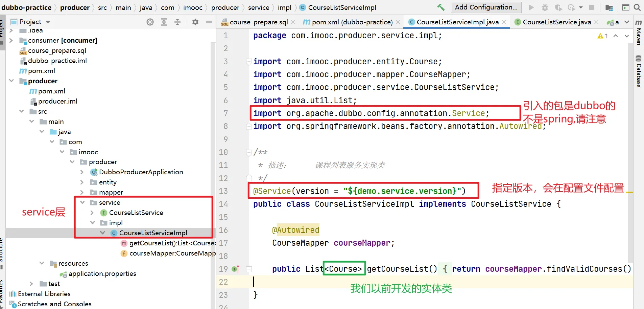Expand the consumer module folder
The width and height of the screenshot is (644, 309).
click(11, 40)
